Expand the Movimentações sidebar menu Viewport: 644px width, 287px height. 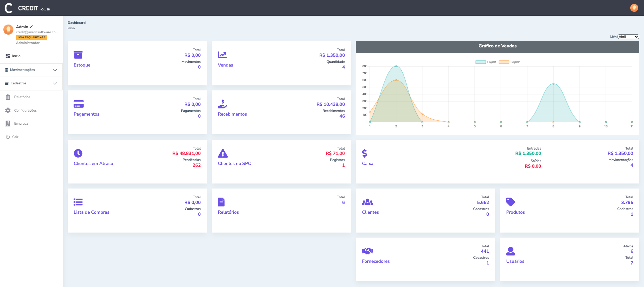(x=31, y=70)
